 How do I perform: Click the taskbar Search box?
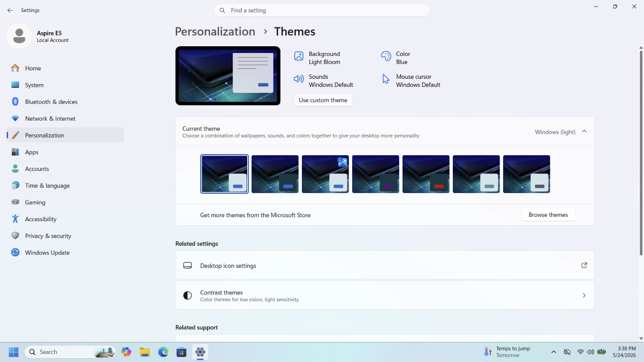70,352
